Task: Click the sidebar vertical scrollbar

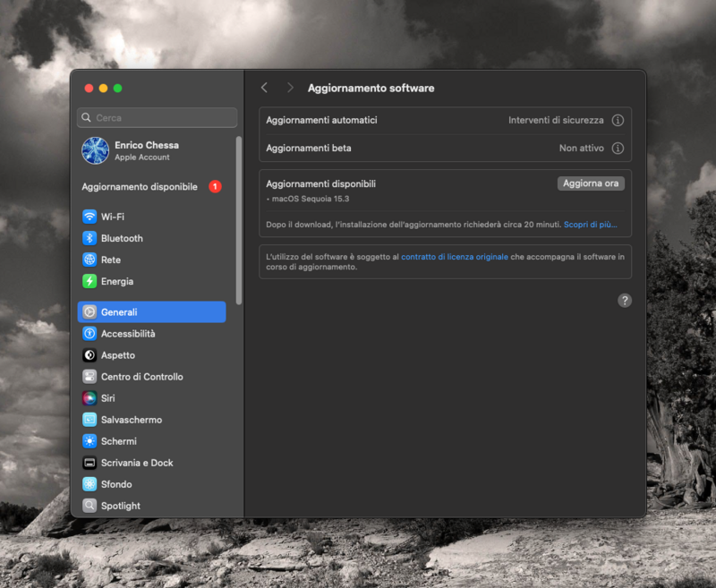Action: (x=238, y=220)
